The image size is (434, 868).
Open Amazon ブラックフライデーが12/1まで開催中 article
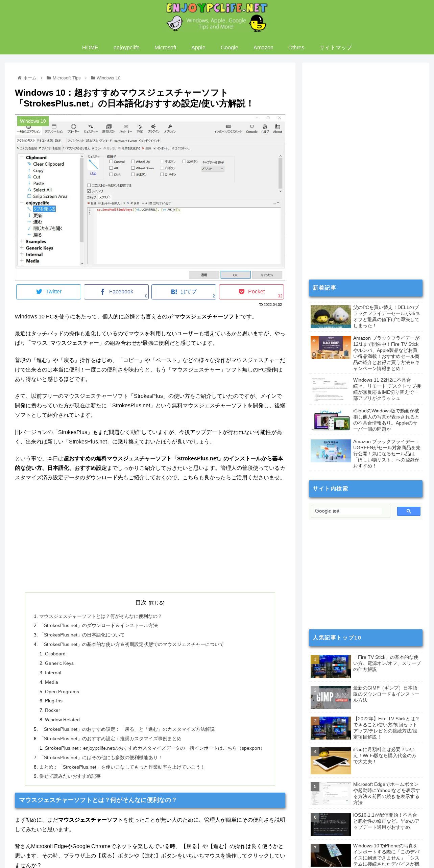[366, 353]
